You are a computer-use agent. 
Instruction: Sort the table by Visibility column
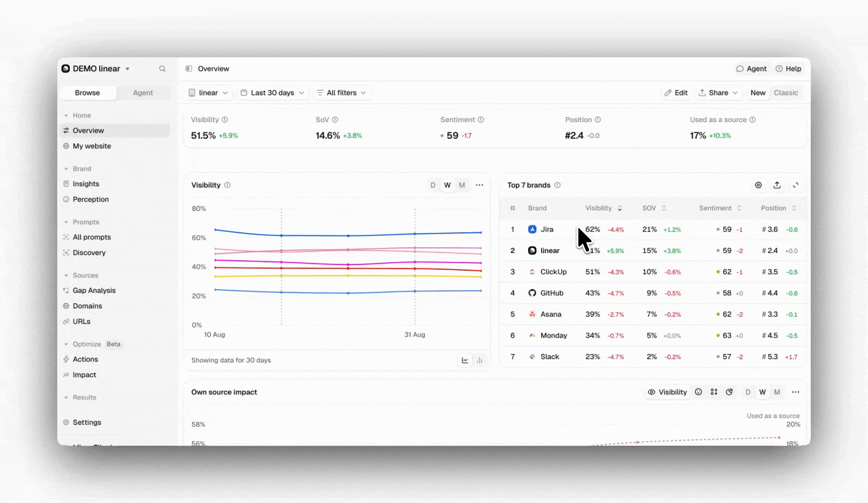pyautogui.click(x=604, y=208)
